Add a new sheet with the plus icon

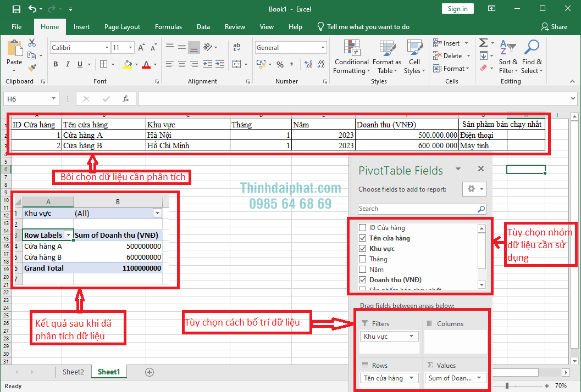click(150, 372)
